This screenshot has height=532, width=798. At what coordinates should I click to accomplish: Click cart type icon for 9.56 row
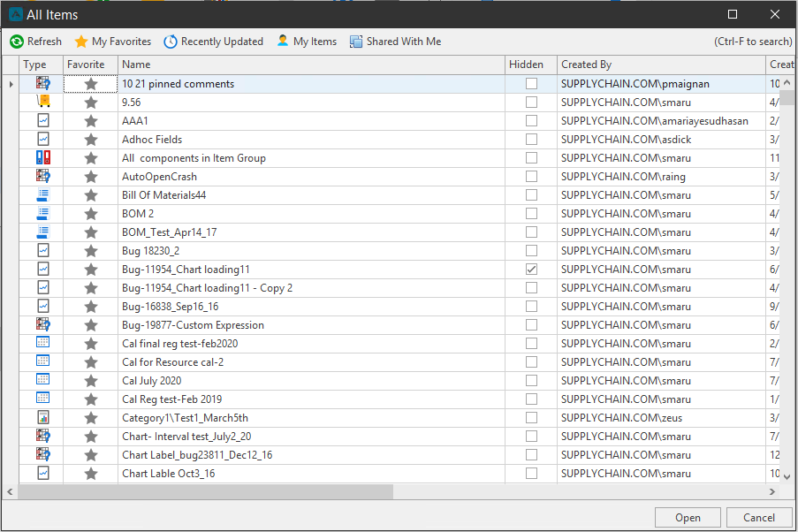point(43,102)
